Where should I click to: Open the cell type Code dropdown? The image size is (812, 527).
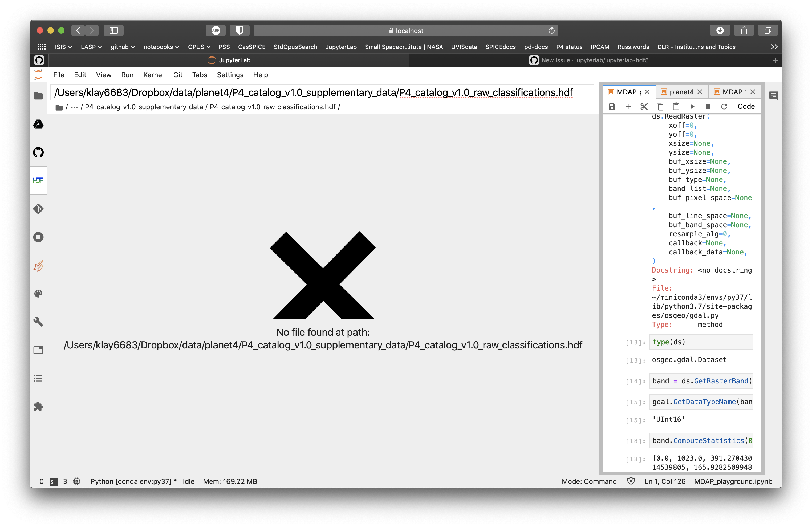746,106
